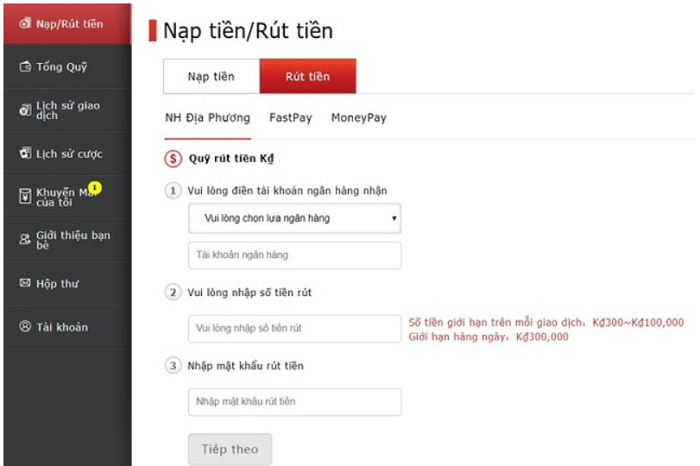
Task: Click the Tiếp theo button
Action: click(230, 449)
